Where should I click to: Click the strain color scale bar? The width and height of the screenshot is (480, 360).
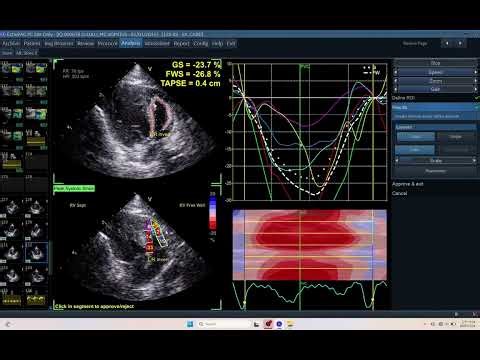pyautogui.click(x=212, y=213)
